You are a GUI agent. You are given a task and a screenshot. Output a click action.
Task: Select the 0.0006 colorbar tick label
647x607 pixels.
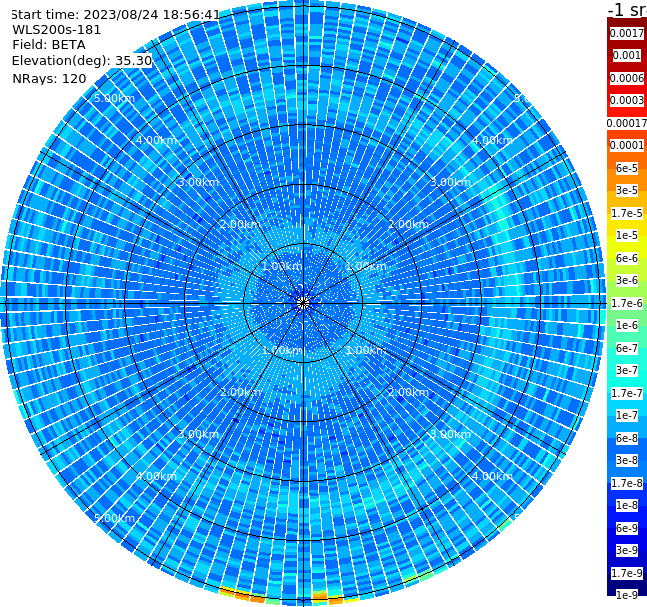click(x=627, y=78)
